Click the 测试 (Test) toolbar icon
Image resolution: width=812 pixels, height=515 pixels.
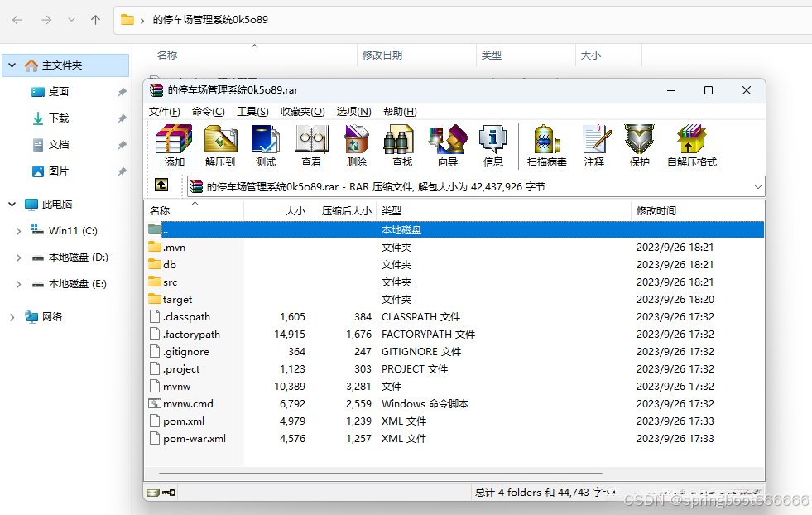pos(266,139)
